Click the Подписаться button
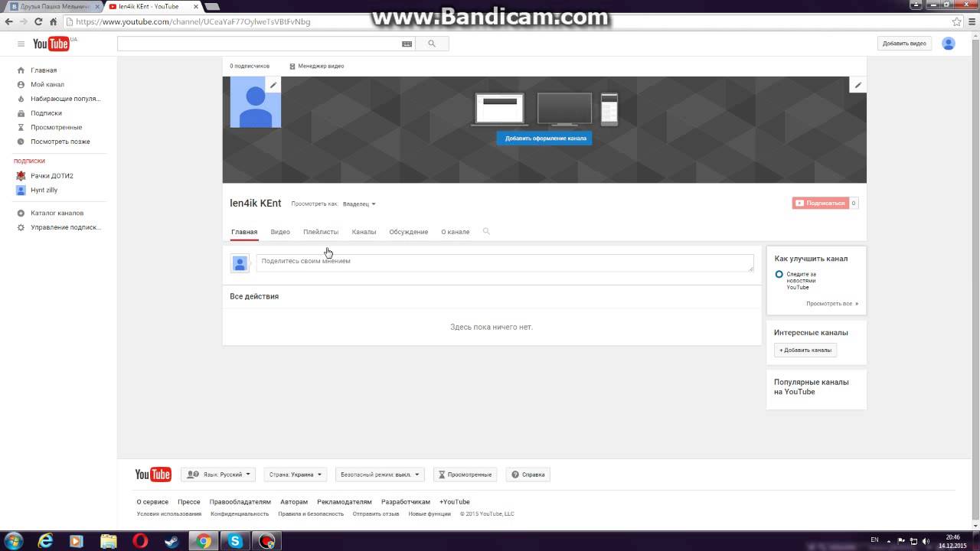The width and height of the screenshot is (980, 551). coord(821,203)
